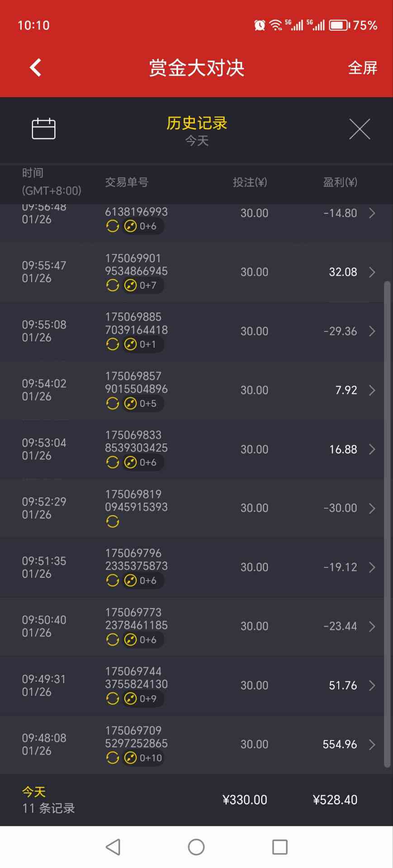Screen dimensions: 393x868
Task: Open the calendar date picker icon
Action: click(x=43, y=129)
